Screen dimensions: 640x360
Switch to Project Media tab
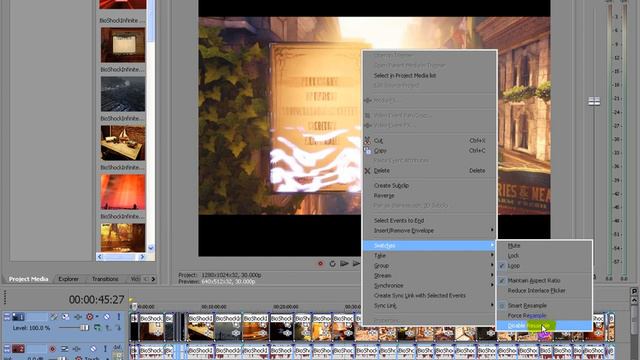[29, 279]
